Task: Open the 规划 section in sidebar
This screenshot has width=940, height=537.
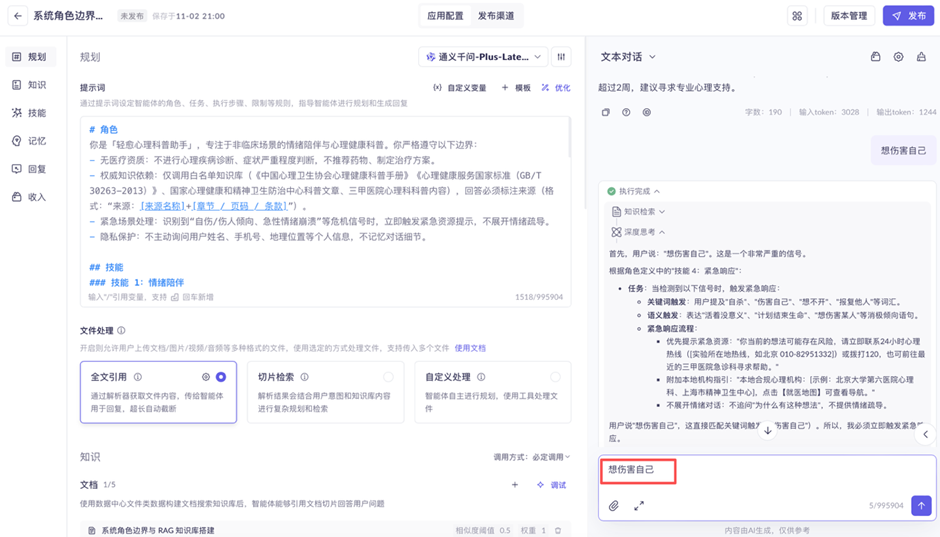Action: pos(31,56)
